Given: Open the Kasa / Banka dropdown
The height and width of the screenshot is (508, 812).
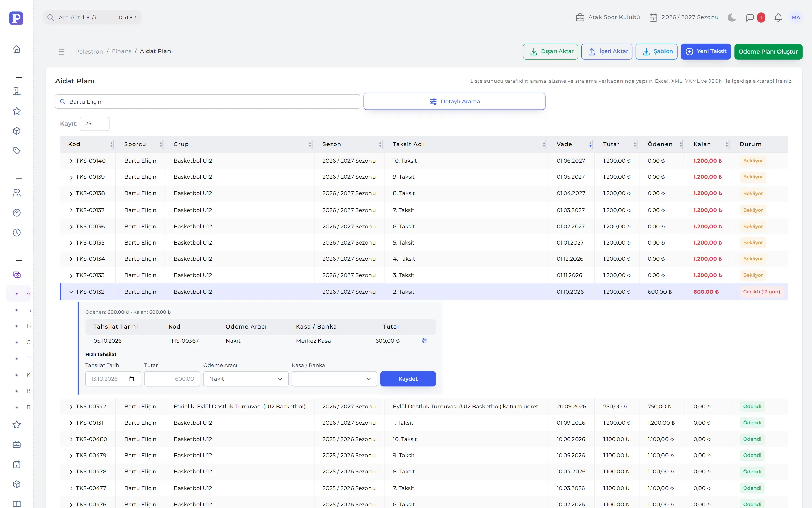Looking at the screenshot, I should (x=334, y=379).
